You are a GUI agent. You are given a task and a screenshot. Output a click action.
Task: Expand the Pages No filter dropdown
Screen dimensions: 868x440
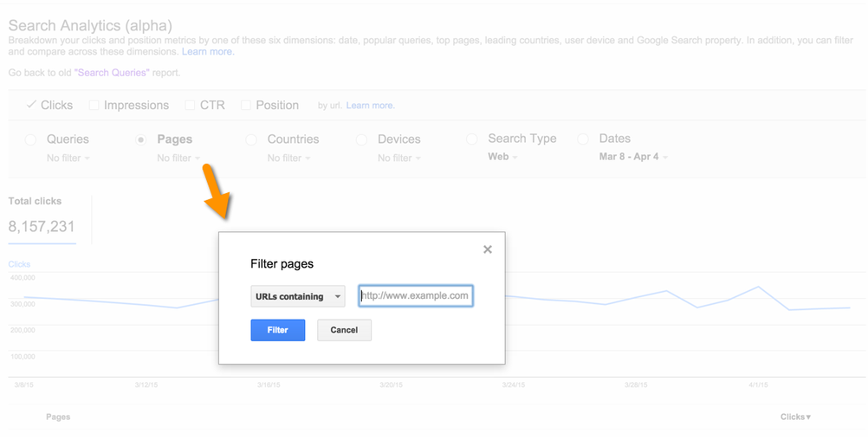pos(178,159)
